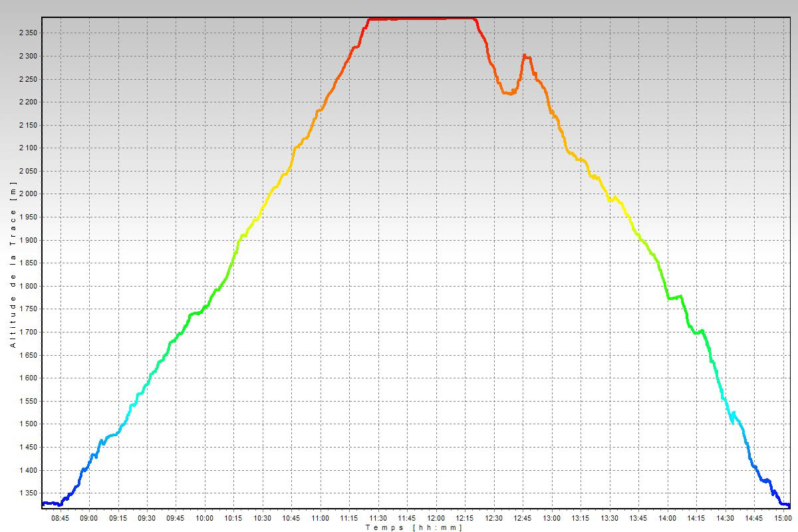798x532 pixels.
Task: Click the flat green step just after 14:00
Action: click(x=674, y=297)
